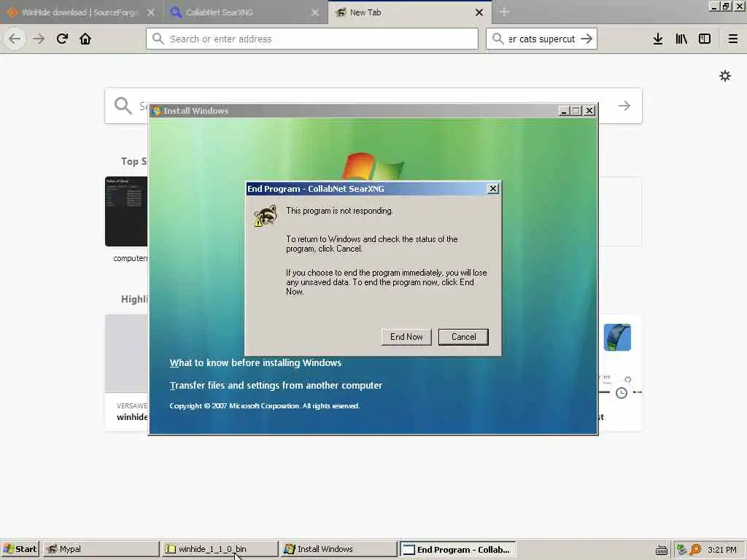Click the 3:21 PM clock
The height and width of the screenshot is (560, 747).
click(721, 550)
